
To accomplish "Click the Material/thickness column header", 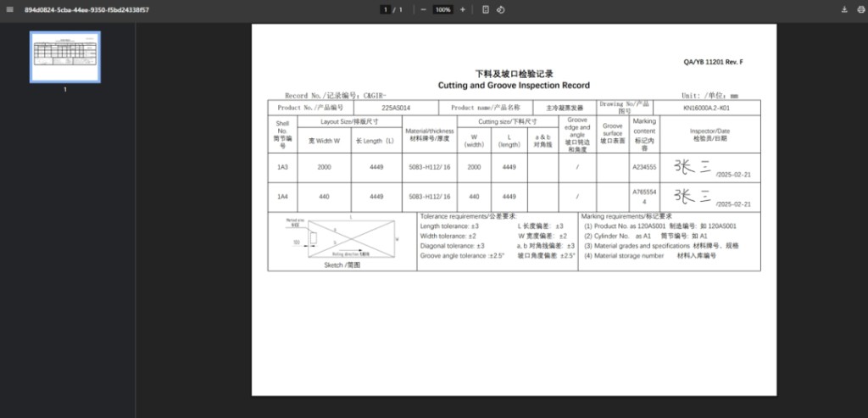I will 430,135.
